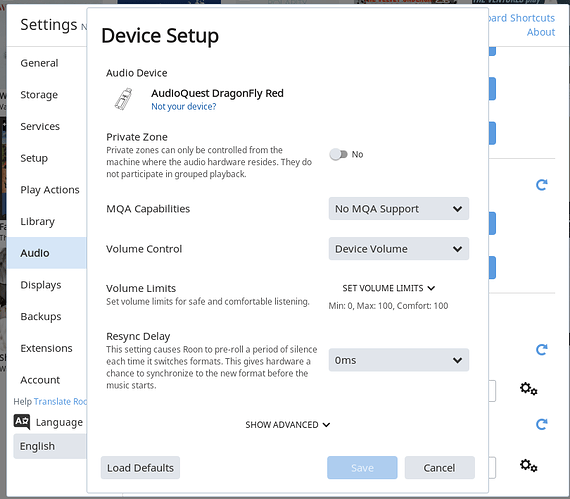Click the Not your device? link

coord(184,106)
